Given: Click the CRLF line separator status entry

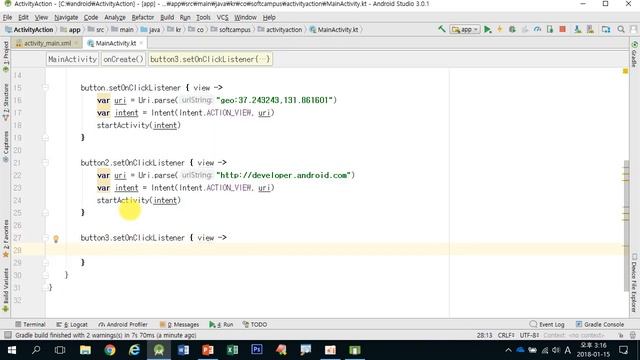Looking at the screenshot, I should pyautogui.click(x=506, y=335).
